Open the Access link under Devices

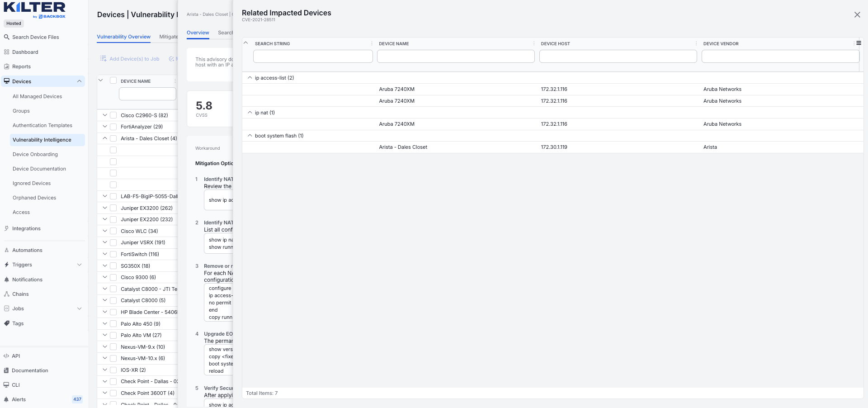click(x=21, y=212)
